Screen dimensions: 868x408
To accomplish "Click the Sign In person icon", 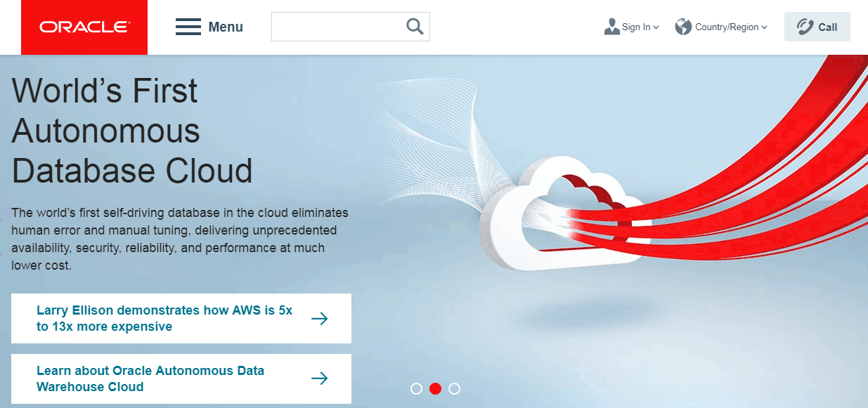I will point(611,27).
